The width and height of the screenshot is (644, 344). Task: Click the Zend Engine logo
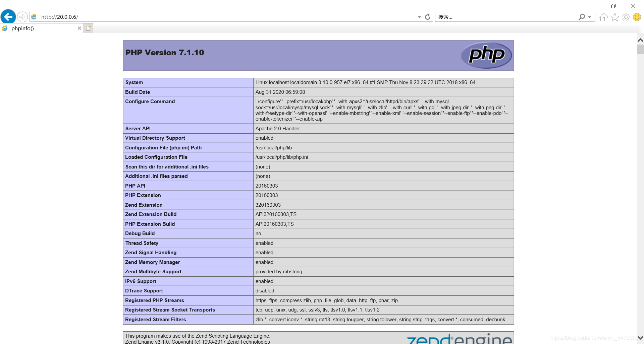pos(459,339)
